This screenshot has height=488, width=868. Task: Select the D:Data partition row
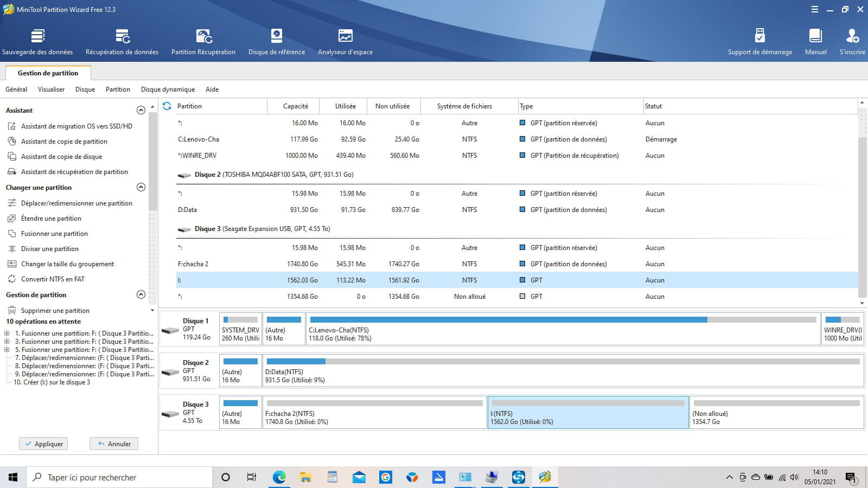pos(517,210)
